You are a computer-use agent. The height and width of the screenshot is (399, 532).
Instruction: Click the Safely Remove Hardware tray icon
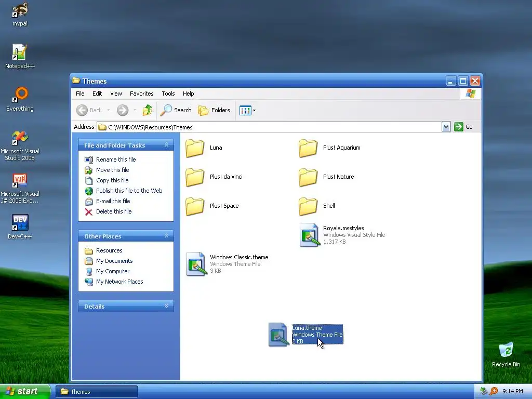[x=484, y=392]
